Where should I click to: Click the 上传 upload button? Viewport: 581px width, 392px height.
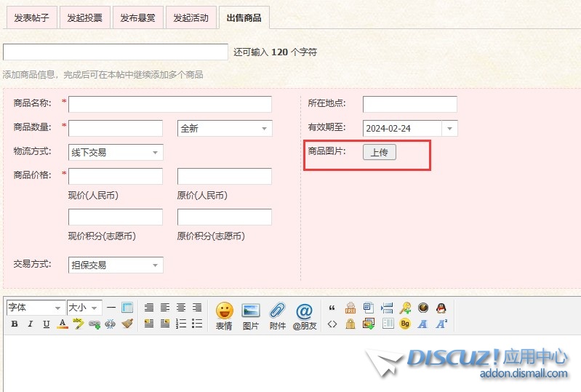pyautogui.click(x=380, y=152)
